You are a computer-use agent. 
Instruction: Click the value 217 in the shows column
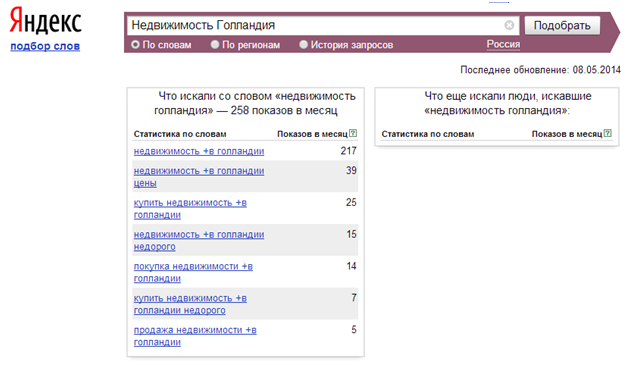pyautogui.click(x=348, y=151)
